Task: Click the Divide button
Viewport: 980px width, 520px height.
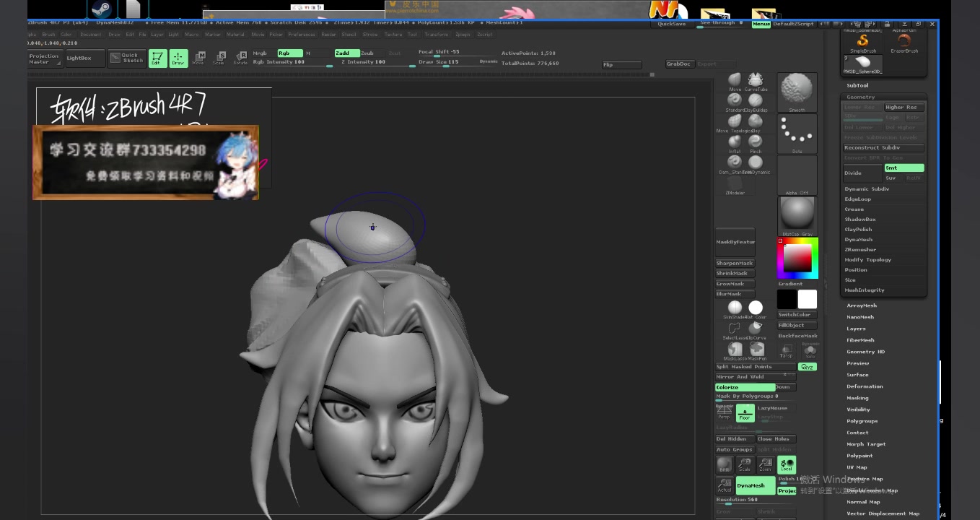Action: tap(863, 173)
